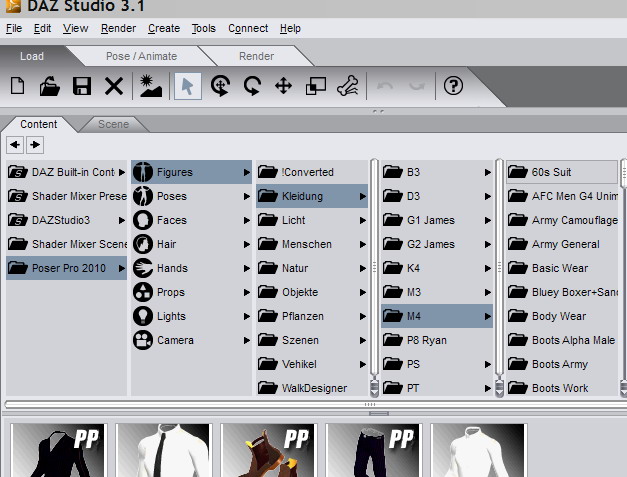
Task: Open the WalkDesigner folder
Action: [x=312, y=388]
